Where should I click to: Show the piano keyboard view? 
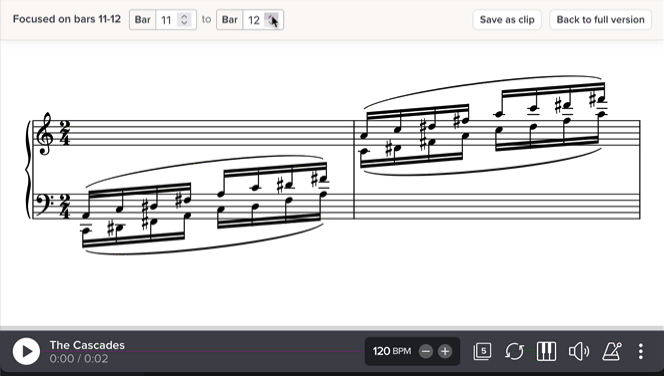point(546,351)
